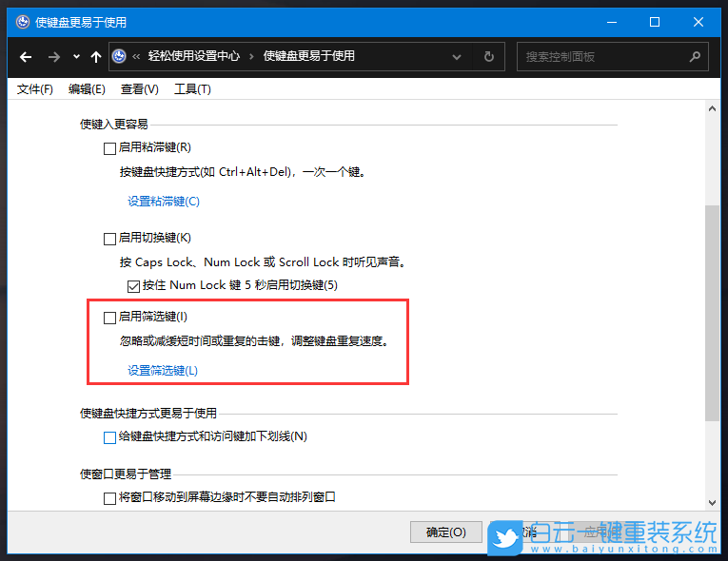The width and height of the screenshot is (728, 561).
Task: Click the Ease of Access icon in address bar
Action: pos(119,56)
